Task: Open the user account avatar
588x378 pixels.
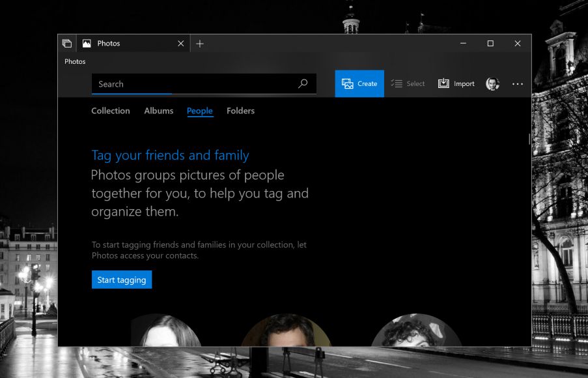Action: [492, 83]
